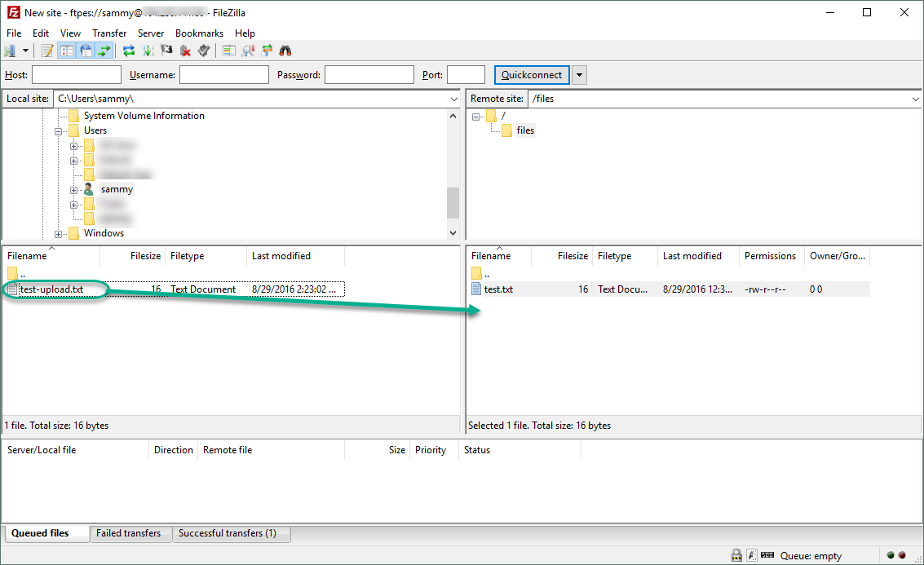This screenshot has width=924, height=565.
Task: Click the sammy user folder icon
Action: pyautogui.click(x=89, y=189)
